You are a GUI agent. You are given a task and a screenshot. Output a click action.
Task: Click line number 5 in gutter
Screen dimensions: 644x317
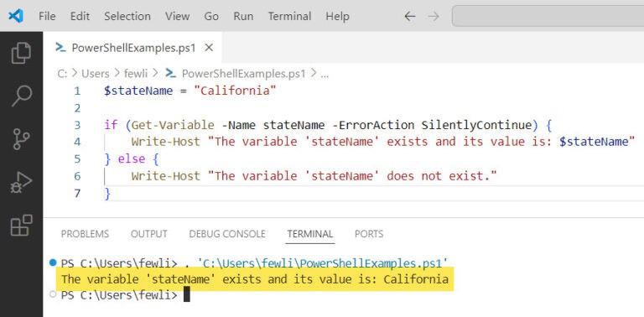coord(78,158)
